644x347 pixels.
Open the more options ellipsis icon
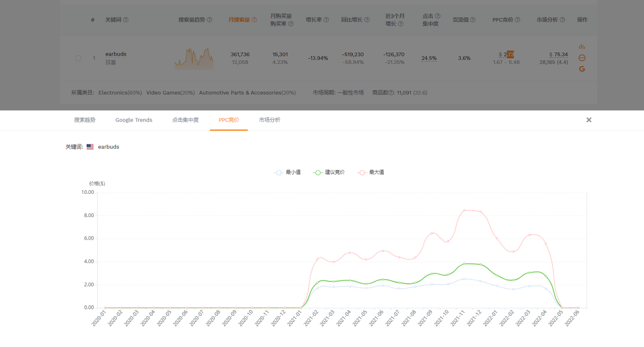(x=582, y=58)
